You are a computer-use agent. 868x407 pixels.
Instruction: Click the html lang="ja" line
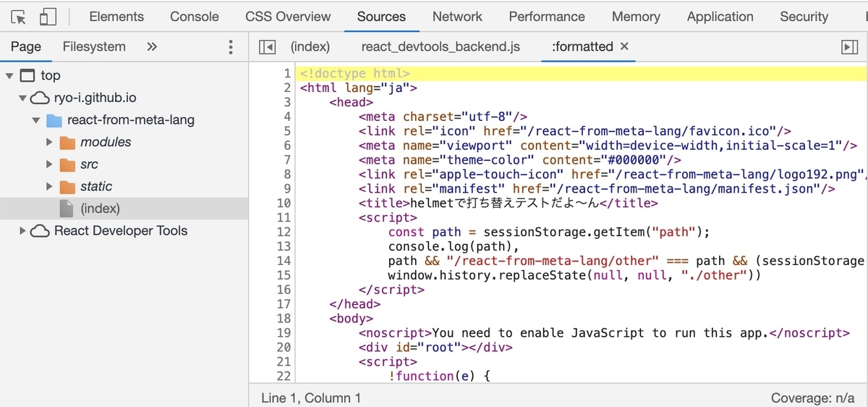359,88
